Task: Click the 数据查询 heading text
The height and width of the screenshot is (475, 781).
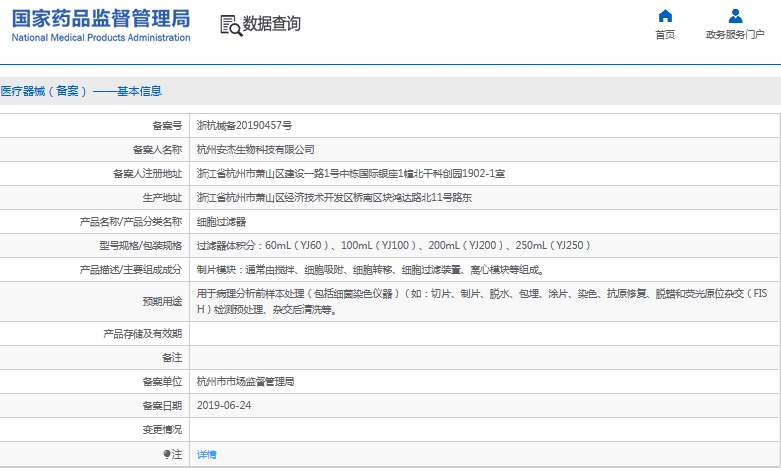Action: (271, 23)
